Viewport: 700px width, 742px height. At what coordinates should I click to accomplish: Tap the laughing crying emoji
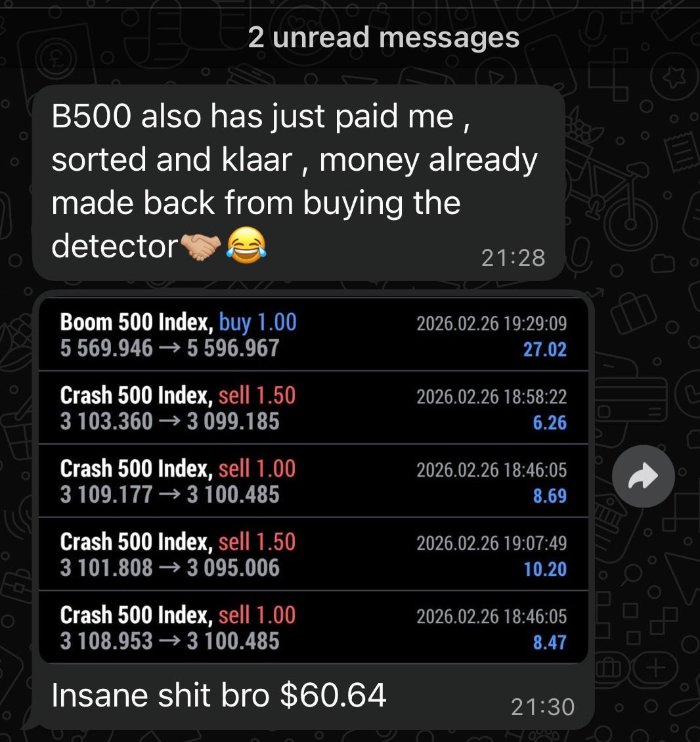[246, 245]
